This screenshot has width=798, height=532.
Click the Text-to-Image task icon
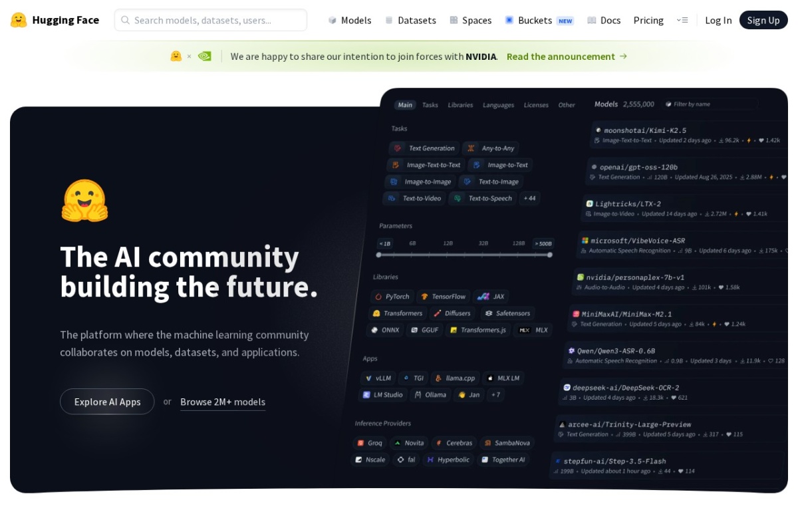(467, 182)
